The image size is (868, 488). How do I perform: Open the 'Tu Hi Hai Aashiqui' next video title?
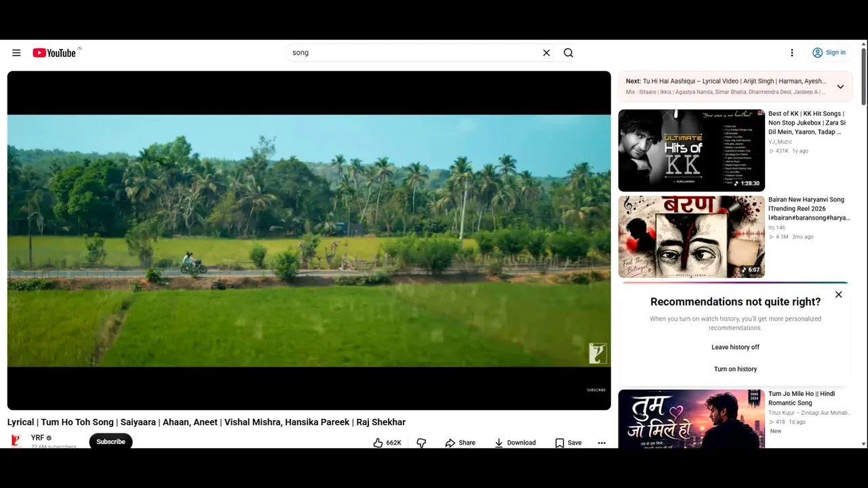point(726,81)
